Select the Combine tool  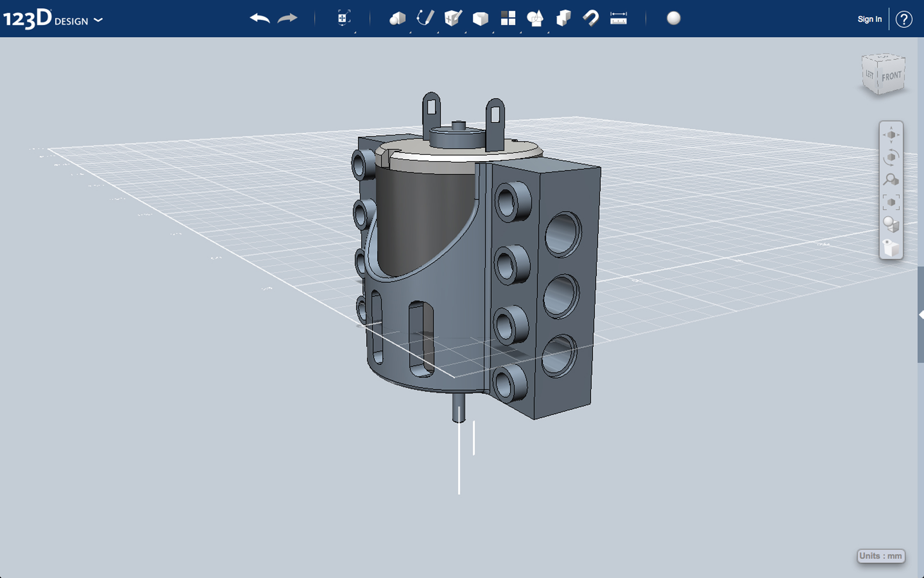[x=564, y=19]
